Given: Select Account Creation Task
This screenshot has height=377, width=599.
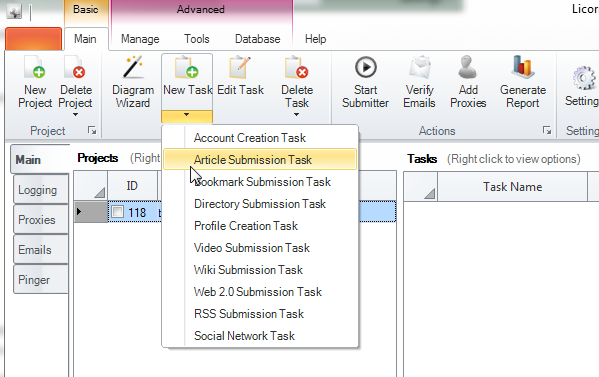Looking at the screenshot, I should click(x=249, y=138).
